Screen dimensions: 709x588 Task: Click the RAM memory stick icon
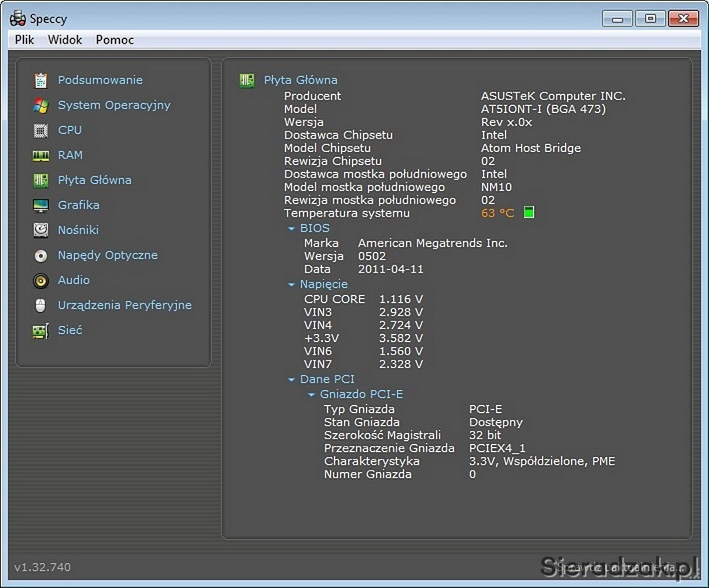pos(41,155)
